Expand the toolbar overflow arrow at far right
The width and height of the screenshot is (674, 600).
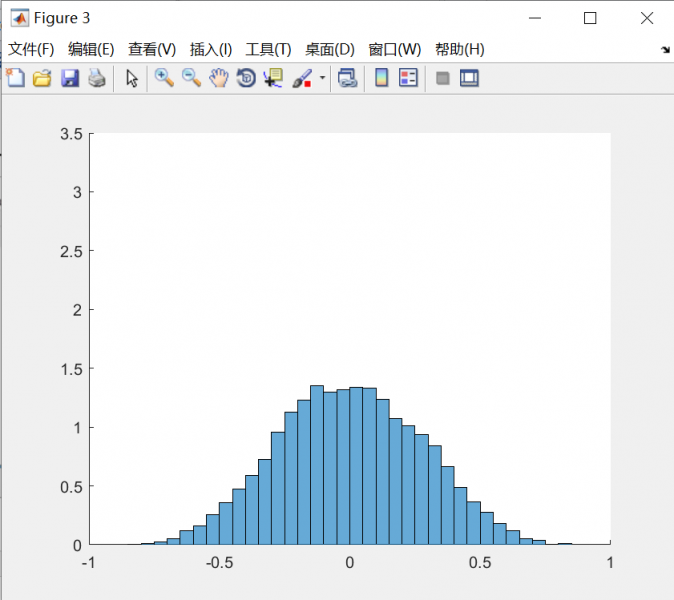(x=665, y=49)
